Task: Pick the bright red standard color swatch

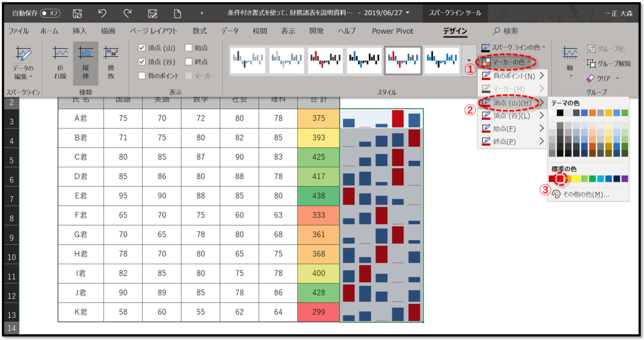Action: coord(561,179)
